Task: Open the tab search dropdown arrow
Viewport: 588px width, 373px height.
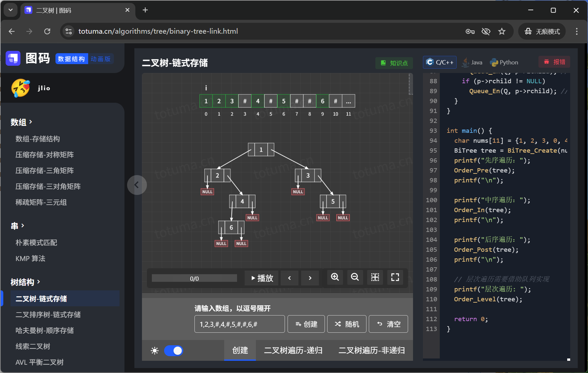Action: click(11, 10)
